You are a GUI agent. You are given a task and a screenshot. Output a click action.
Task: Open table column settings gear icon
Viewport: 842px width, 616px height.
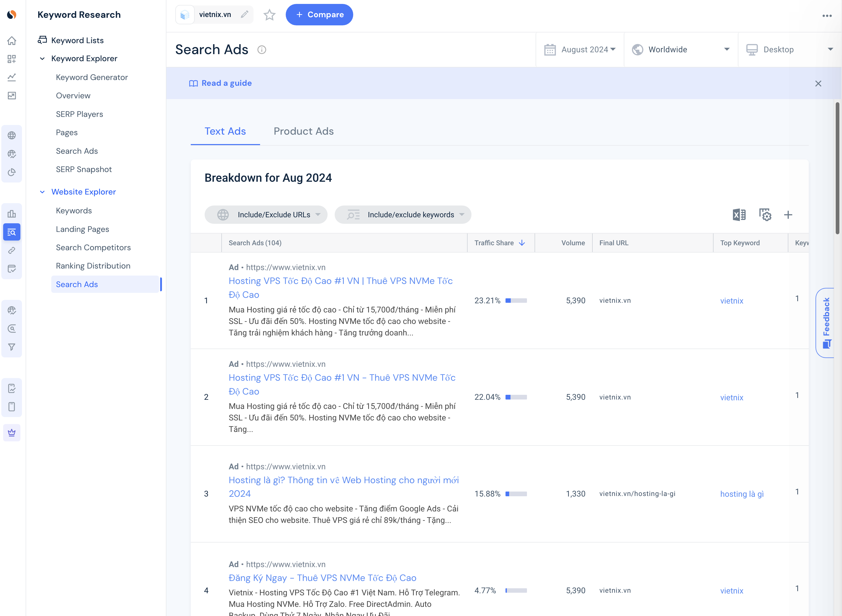click(x=765, y=215)
